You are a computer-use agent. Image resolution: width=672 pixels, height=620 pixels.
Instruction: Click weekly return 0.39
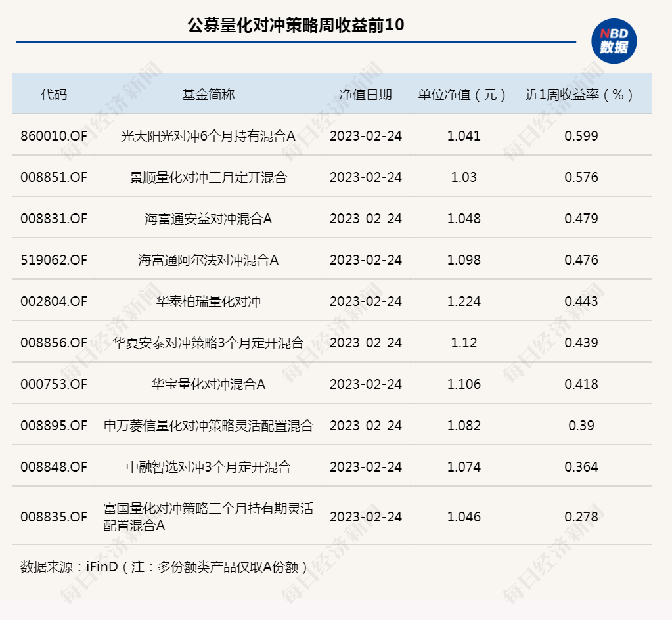581,426
